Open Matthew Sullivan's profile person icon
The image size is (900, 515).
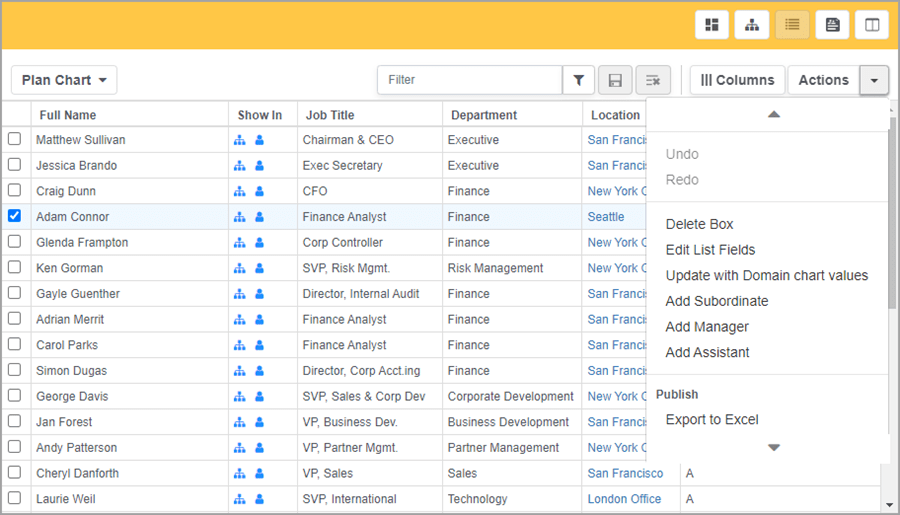tap(259, 140)
